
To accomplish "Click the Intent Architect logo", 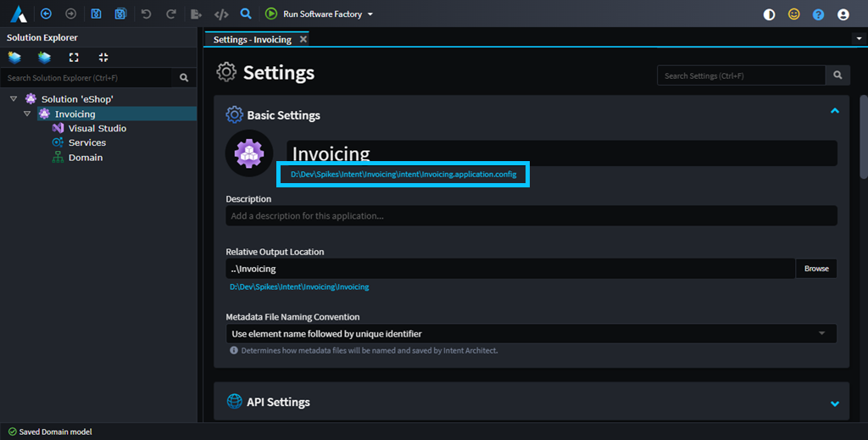I will pyautogui.click(x=19, y=14).
